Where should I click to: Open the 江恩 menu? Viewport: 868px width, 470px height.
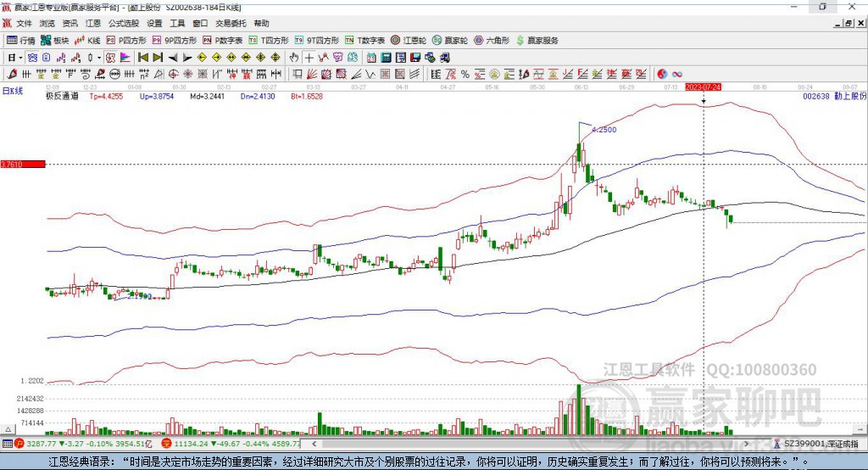(93, 23)
